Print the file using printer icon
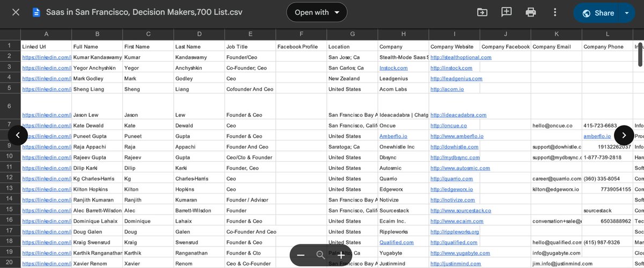Screen dimensions: 644x268 (x=531, y=12)
